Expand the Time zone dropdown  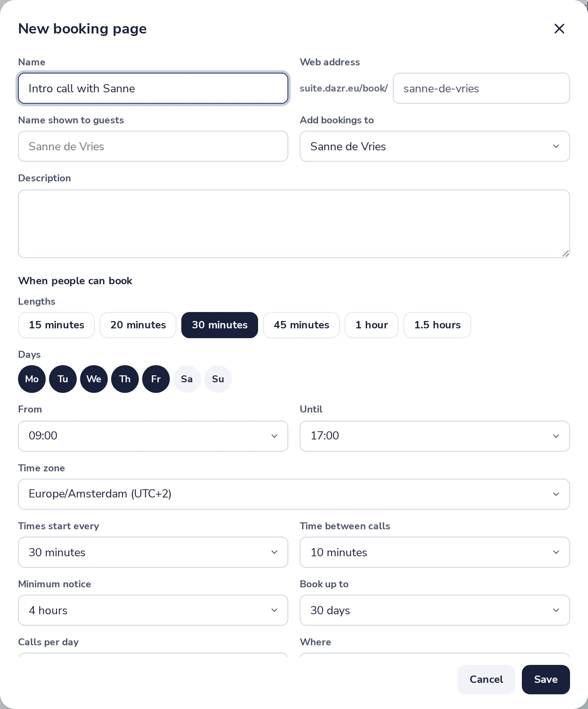point(294,494)
